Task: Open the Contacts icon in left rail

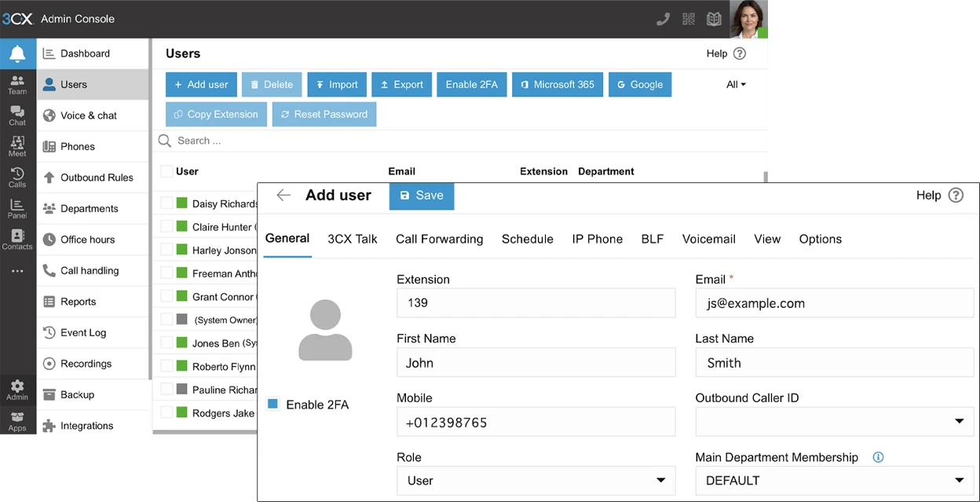Action: [x=17, y=240]
